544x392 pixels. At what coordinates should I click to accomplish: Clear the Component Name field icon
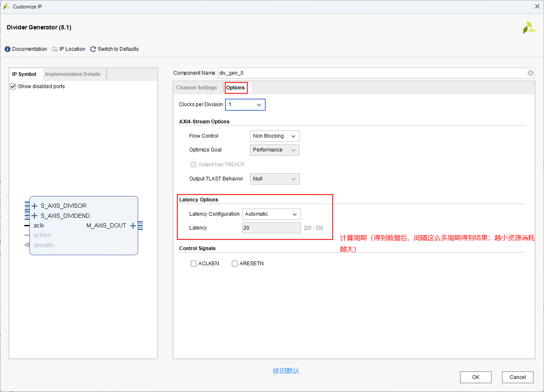(531, 73)
